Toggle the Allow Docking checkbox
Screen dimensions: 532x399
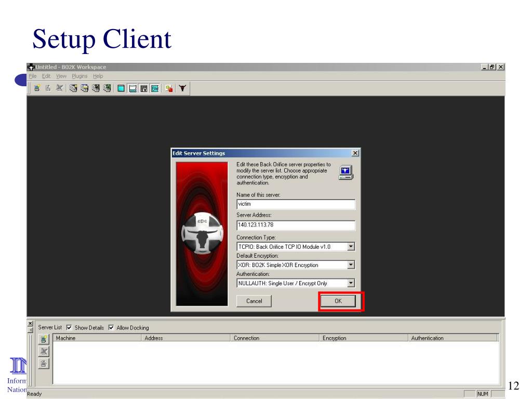111,327
